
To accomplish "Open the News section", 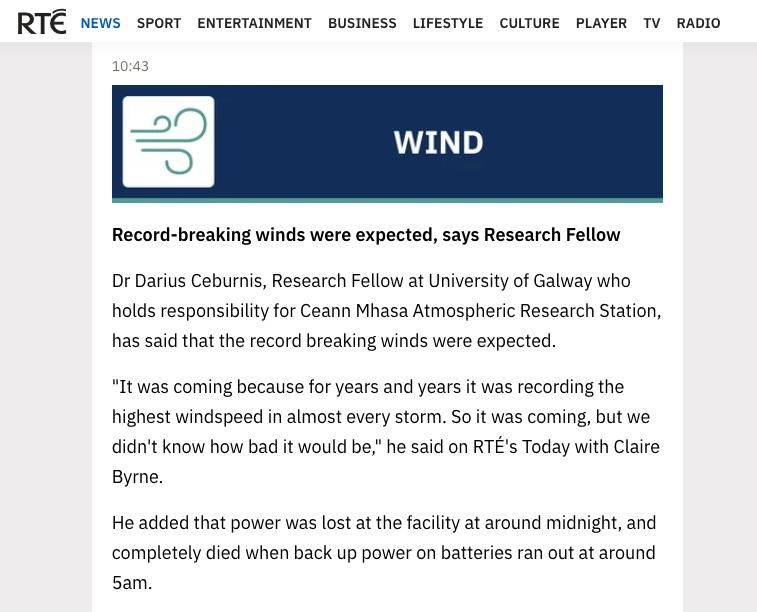I will click(100, 23).
